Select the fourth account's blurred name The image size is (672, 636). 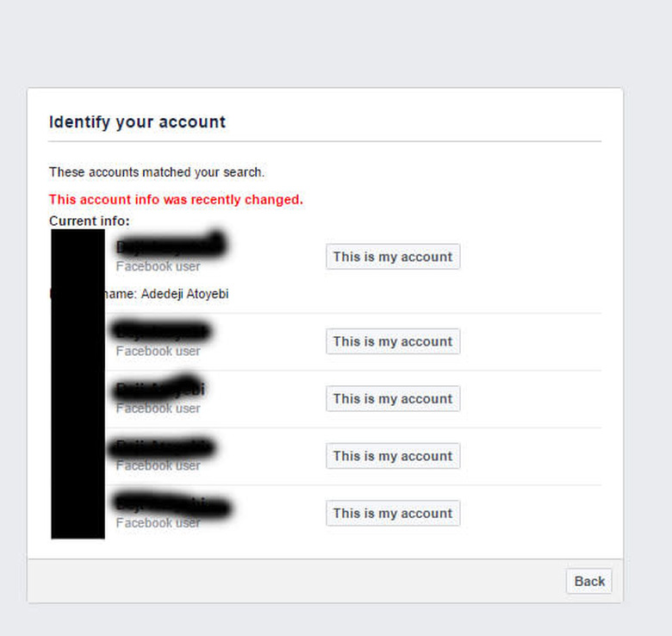(x=164, y=447)
